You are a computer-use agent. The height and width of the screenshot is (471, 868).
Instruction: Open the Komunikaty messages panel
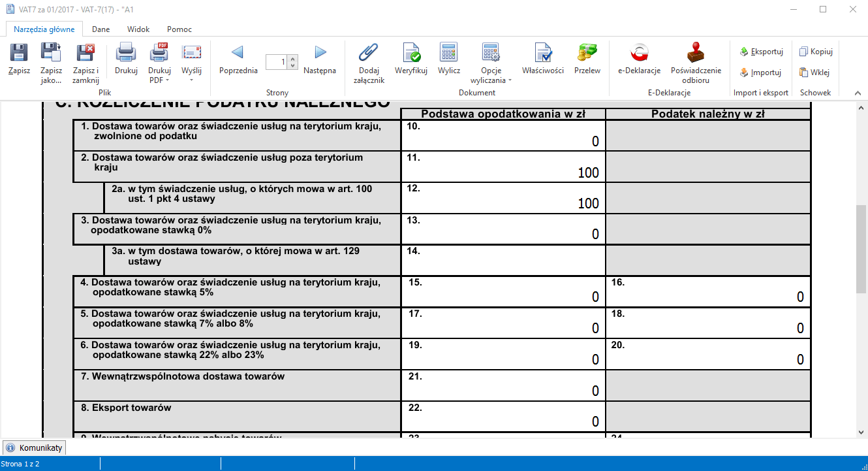pyautogui.click(x=35, y=447)
